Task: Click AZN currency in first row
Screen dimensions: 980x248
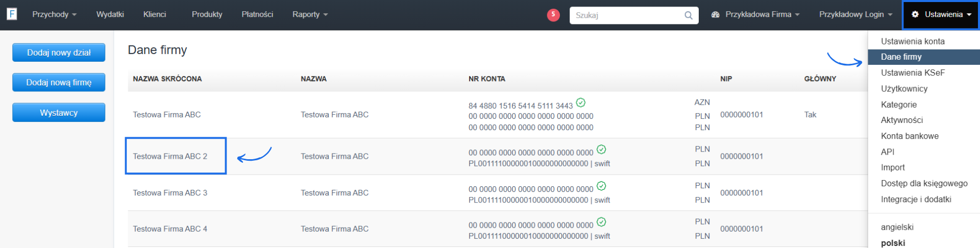Action: [702, 103]
